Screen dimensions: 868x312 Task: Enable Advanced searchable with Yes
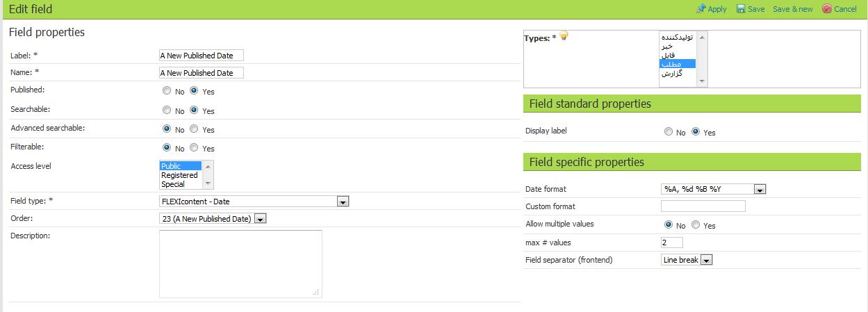(x=194, y=129)
